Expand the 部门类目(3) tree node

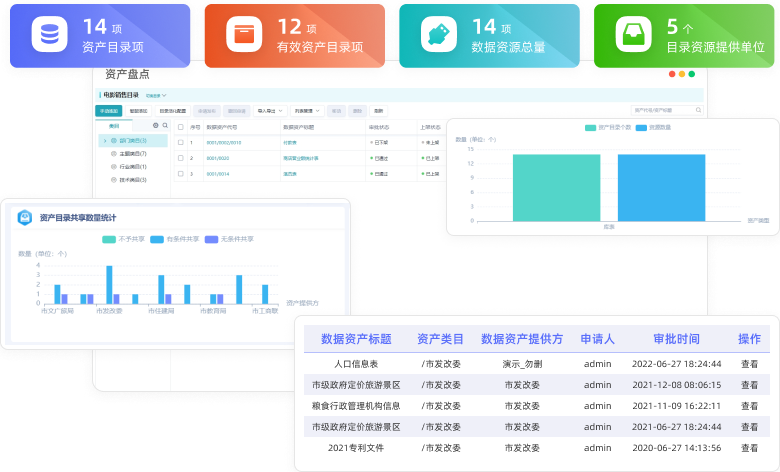click(103, 141)
